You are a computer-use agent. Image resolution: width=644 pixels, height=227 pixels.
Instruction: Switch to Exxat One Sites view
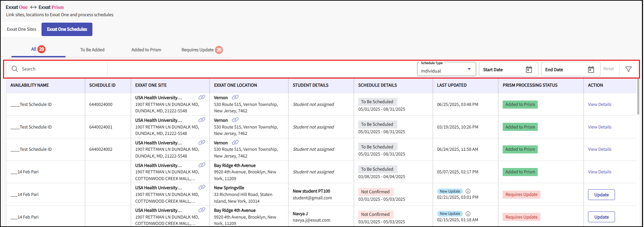22,29
